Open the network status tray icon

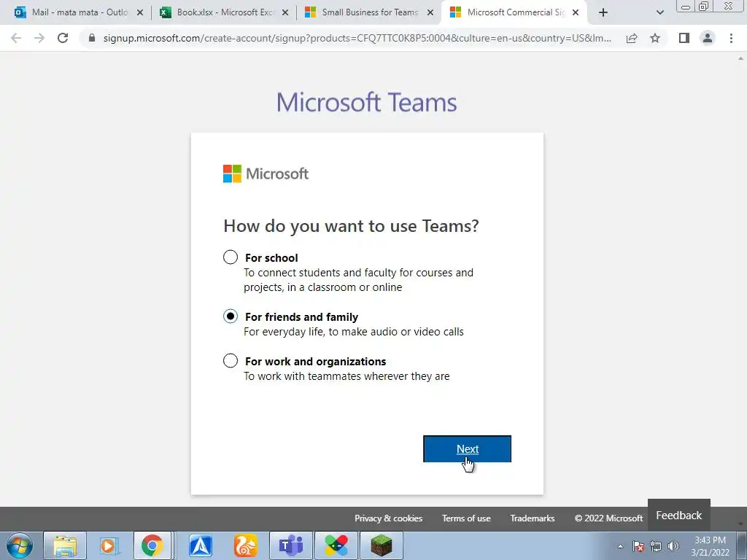[656, 546]
